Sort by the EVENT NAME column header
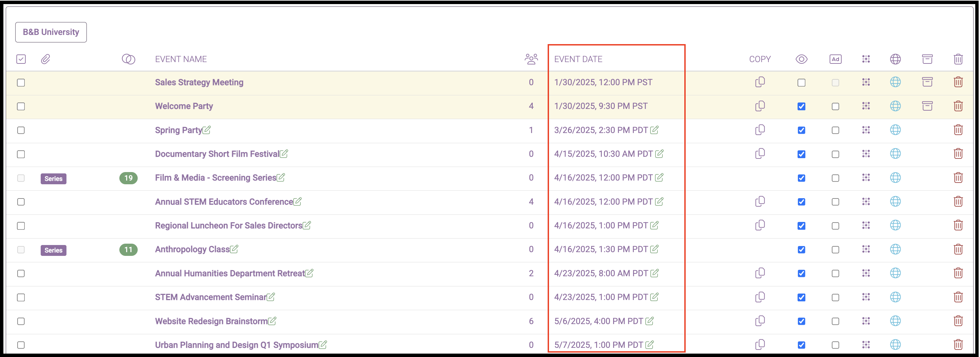Image resolution: width=980 pixels, height=357 pixels. coord(181,59)
